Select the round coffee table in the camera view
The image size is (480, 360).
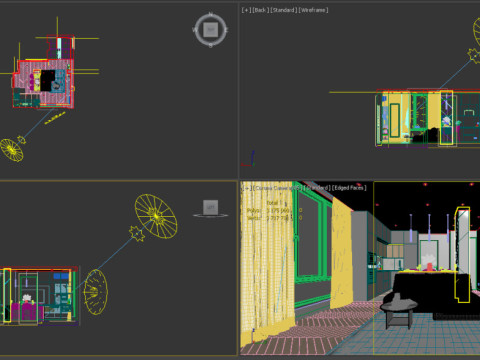tap(399, 311)
